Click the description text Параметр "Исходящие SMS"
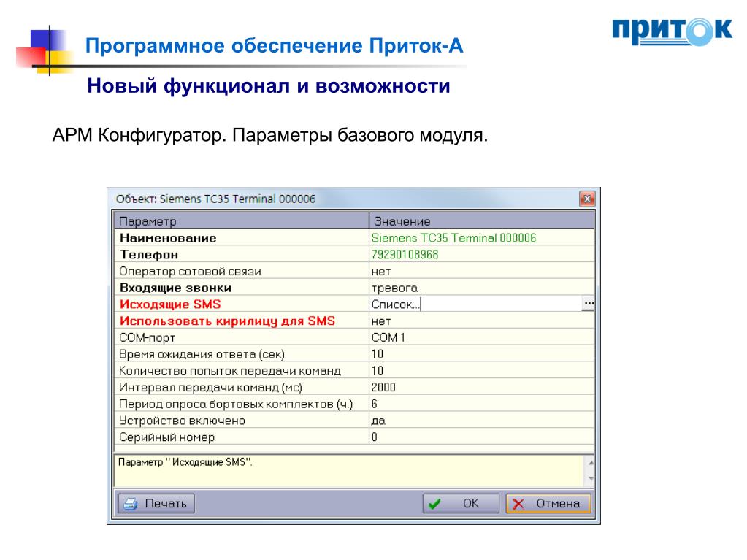Viewport: 747px width, 560px height. [x=185, y=462]
